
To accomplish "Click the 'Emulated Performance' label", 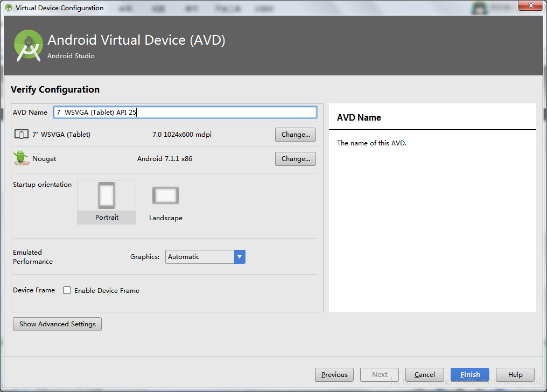I will click(33, 257).
